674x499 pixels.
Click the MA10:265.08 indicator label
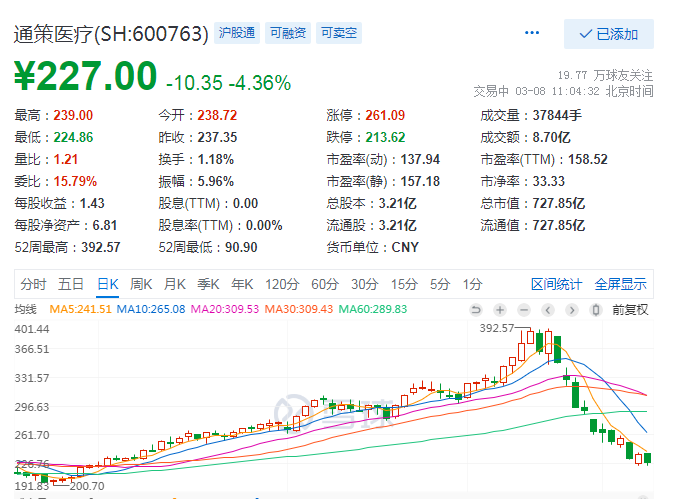click(151, 309)
